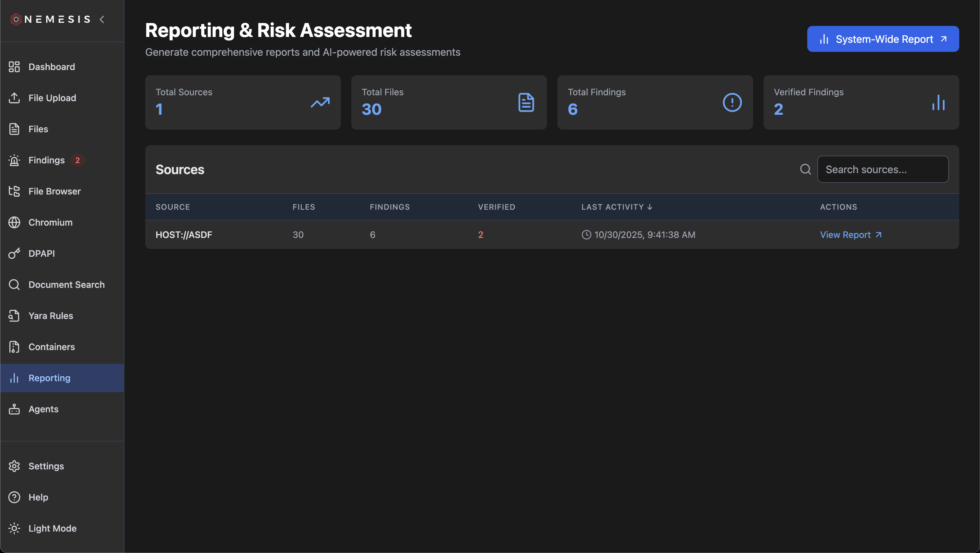Click the clock icon next to last activity
The image size is (980, 553).
(586, 234)
